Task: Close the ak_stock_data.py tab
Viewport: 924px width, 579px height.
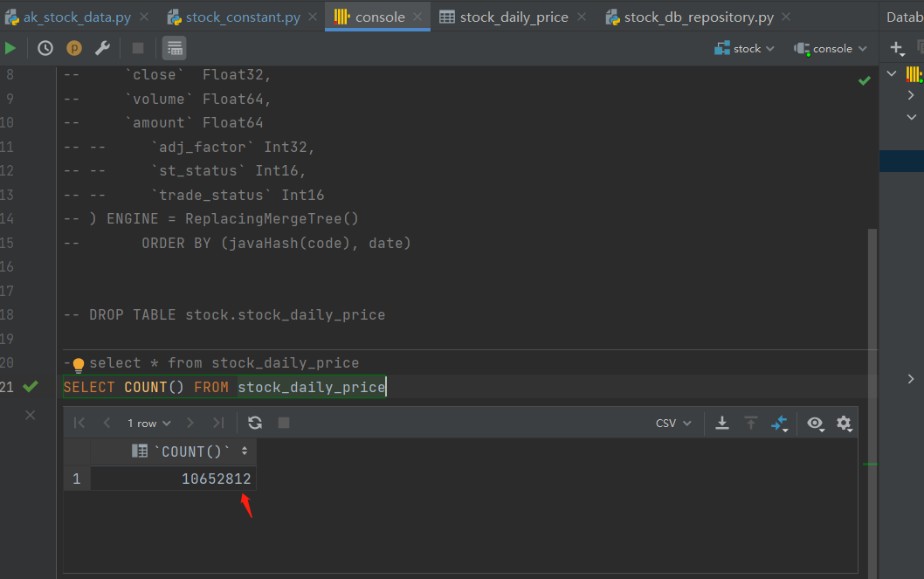Action: [x=144, y=17]
